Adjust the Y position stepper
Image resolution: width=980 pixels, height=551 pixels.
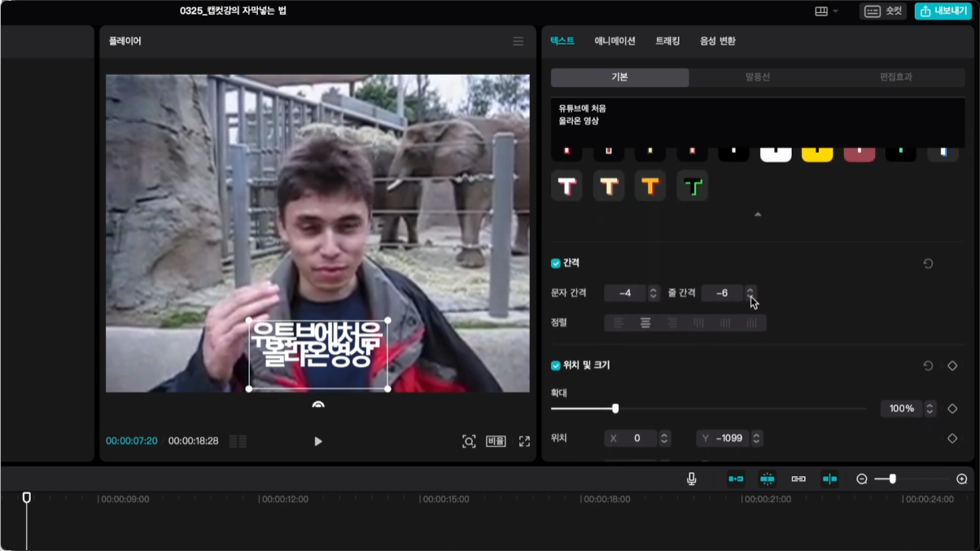[x=756, y=438]
